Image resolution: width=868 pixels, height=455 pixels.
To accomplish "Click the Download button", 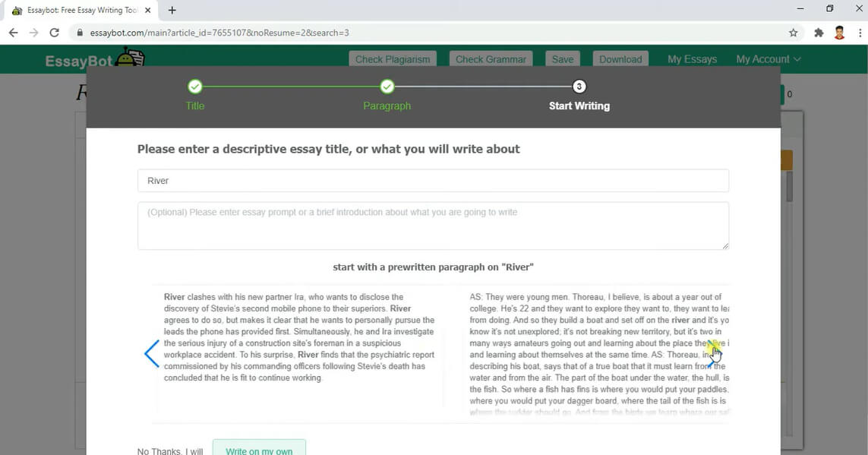I will 620,59.
